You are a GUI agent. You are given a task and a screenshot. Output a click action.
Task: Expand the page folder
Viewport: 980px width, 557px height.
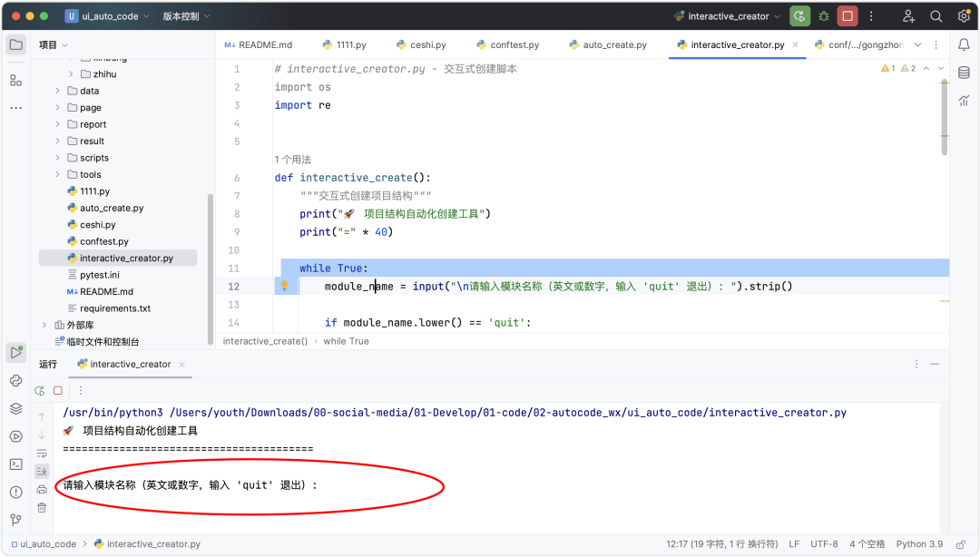click(57, 108)
